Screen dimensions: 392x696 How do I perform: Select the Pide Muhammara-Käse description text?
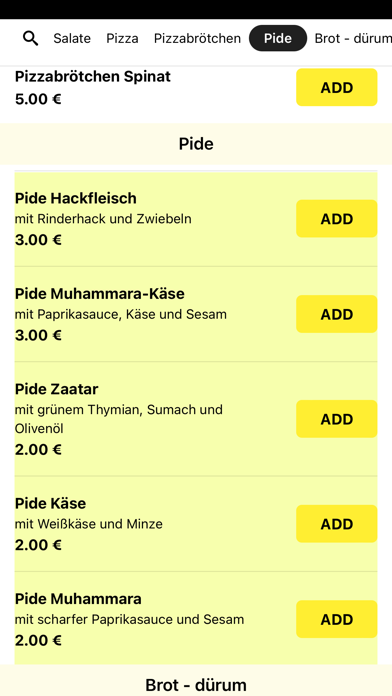click(x=121, y=314)
